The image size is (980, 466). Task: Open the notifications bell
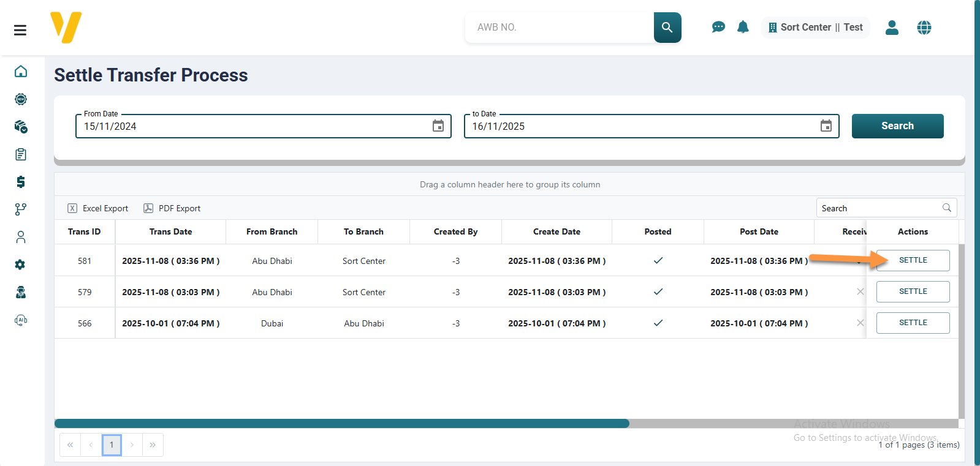[x=743, y=28]
